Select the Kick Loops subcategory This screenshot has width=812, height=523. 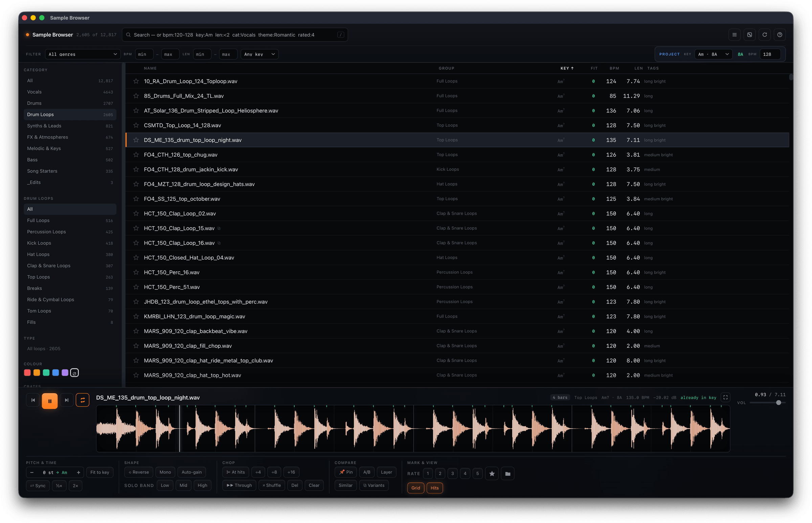(70, 243)
